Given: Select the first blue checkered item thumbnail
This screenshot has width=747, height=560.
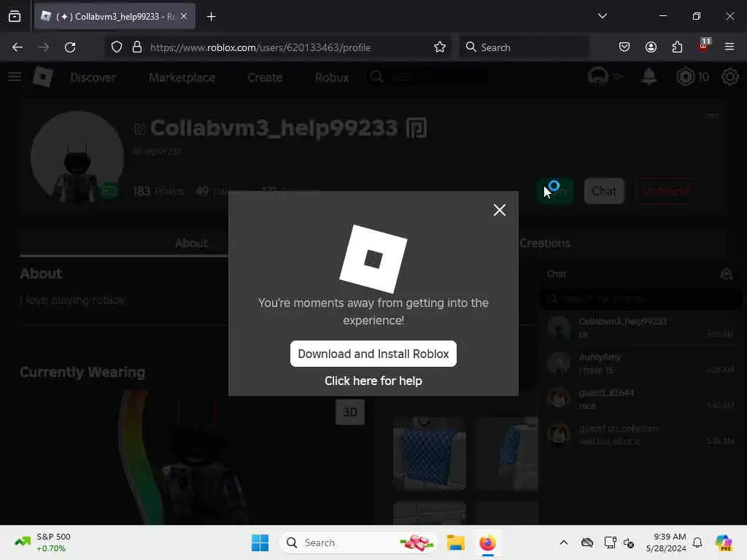Looking at the screenshot, I should (429, 454).
